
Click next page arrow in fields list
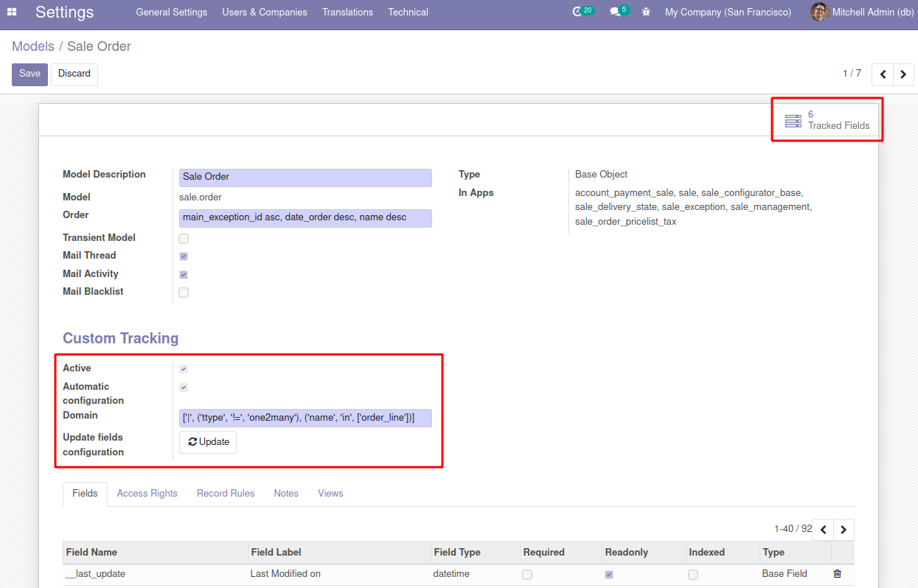pyautogui.click(x=843, y=529)
